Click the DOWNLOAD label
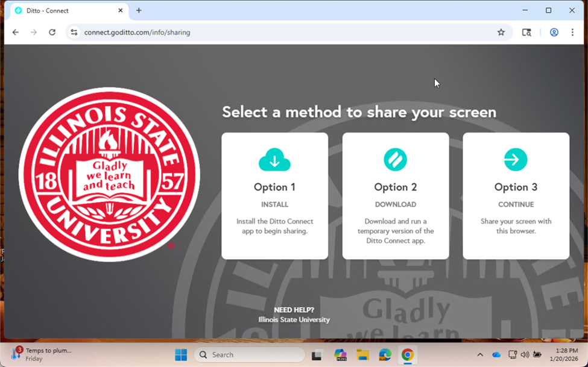Viewport: 588px width, 367px height. (x=395, y=204)
